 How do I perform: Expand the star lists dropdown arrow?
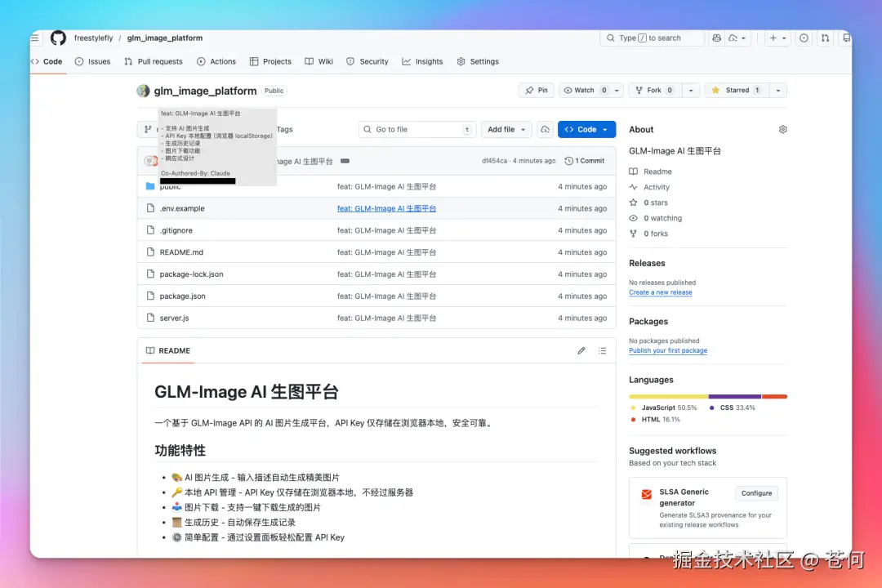click(x=778, y=90)
